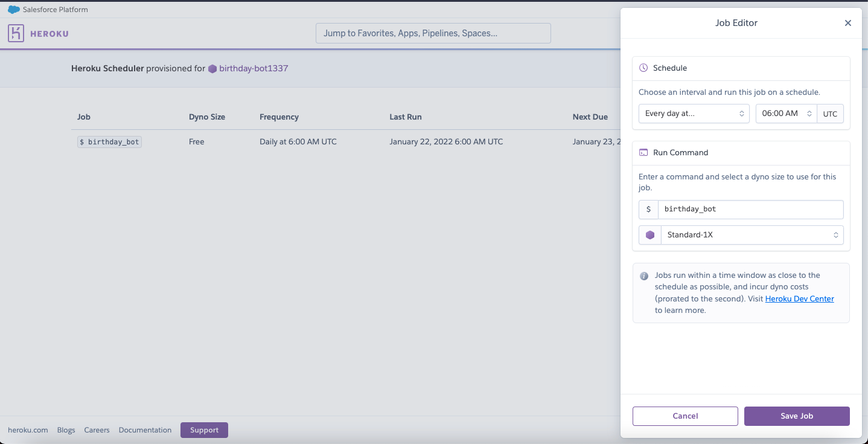The height and width of the screenshot is (444, 868).
Task: Click the Frequency column header
Action: point(279,117)
